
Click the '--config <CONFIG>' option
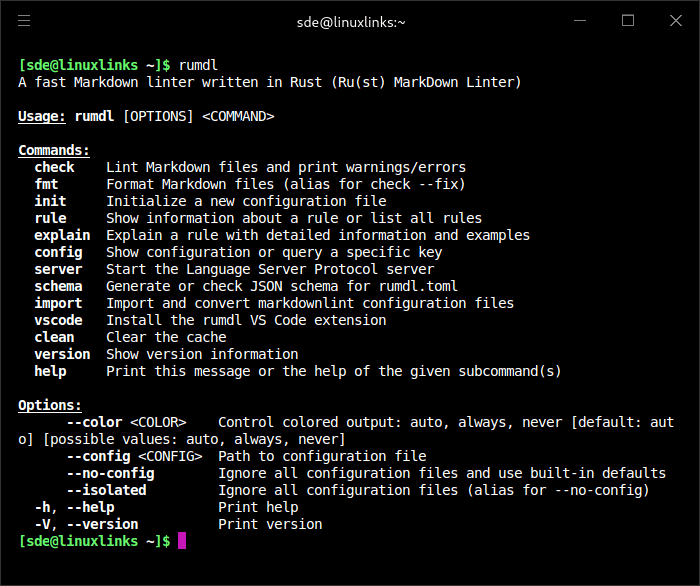click(x=135, y=456)
